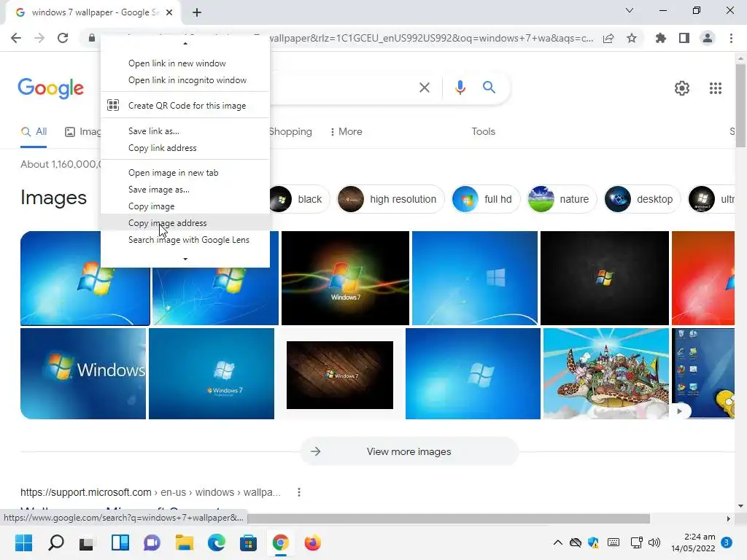This screenshot has width=747, height=560.
Task: Open Chrome's three-dot menu
Action: [731, 38]
